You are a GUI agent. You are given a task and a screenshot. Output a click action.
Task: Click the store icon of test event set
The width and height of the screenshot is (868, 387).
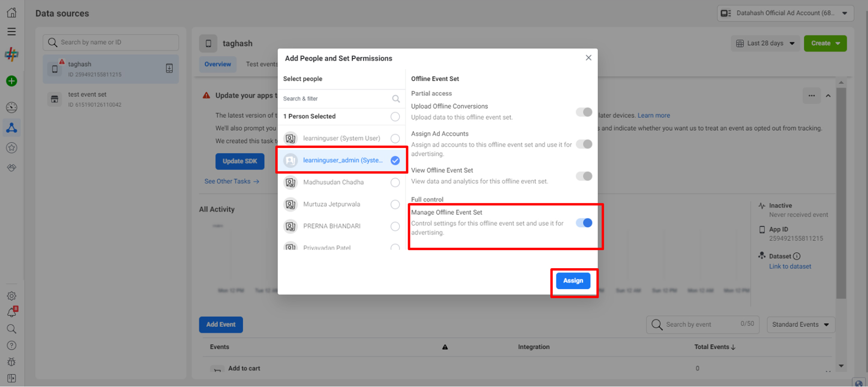[x=55, y=99]
